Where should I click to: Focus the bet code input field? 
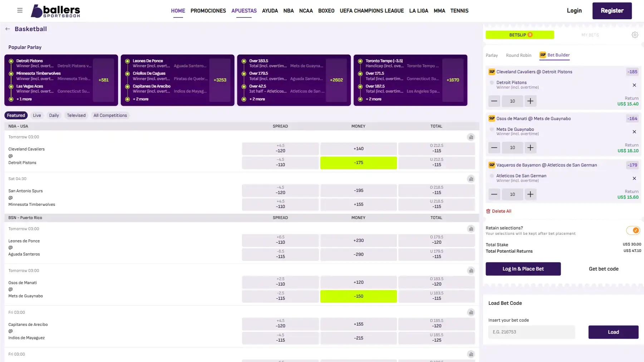(532, 332)
